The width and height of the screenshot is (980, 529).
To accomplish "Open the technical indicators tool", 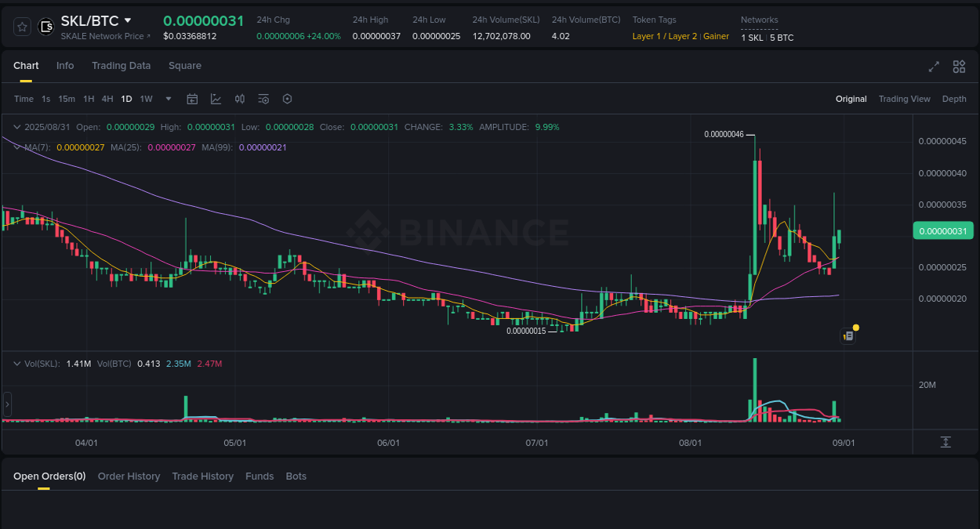I will pos(216,99).
